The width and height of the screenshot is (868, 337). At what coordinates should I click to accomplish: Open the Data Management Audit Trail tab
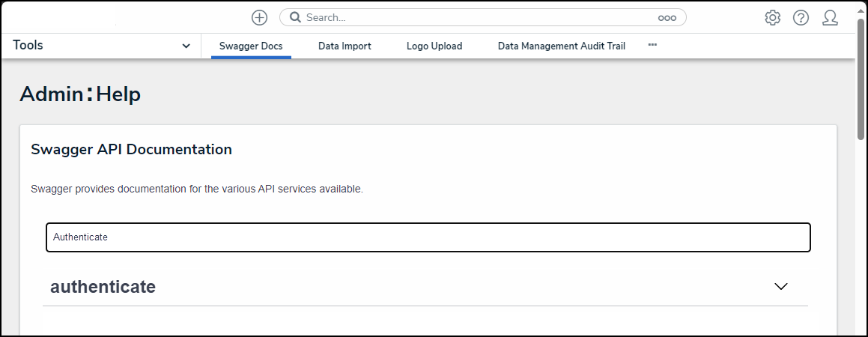(x=562, y=46)
